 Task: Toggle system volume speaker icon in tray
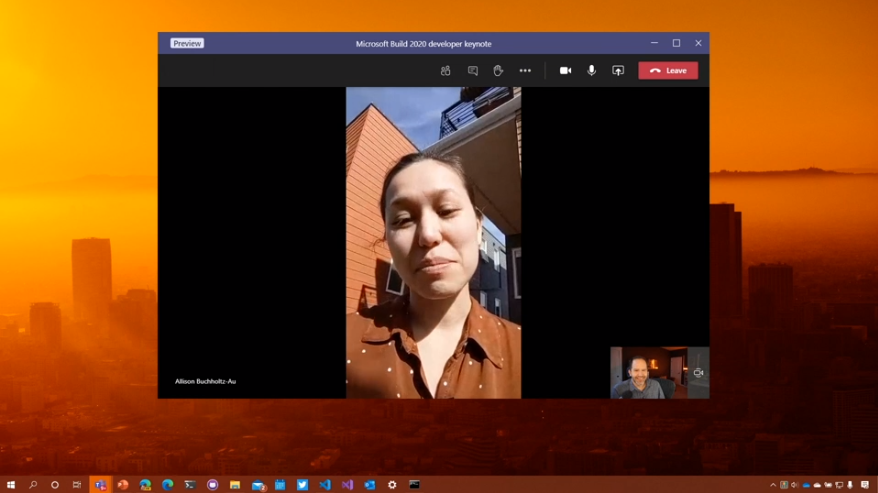click(x=795, y=485)
